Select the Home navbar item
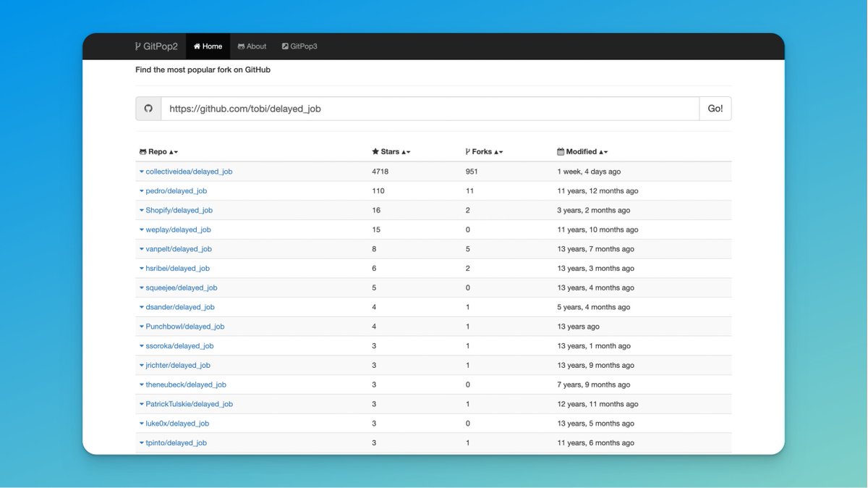This screenshot has height=488, width=868. coord(208,46)
